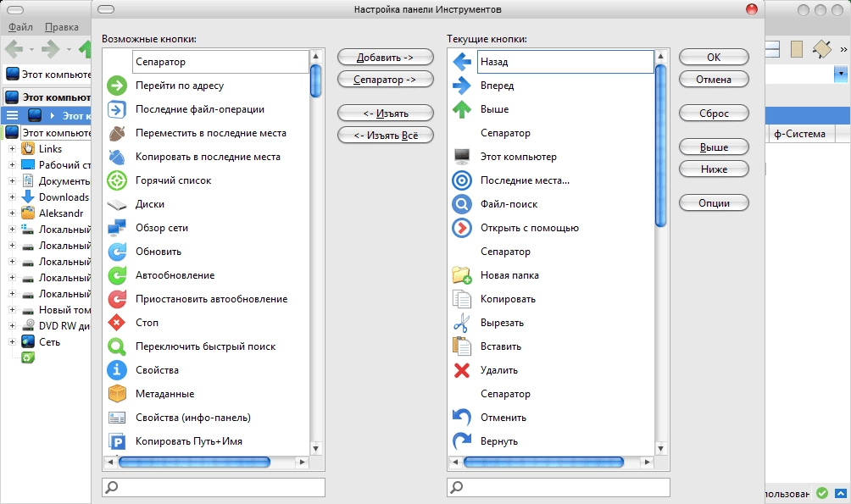Select the 'Последние места...' target icon
The height and width of the screenshot is (504, 851).
(462, 180)
